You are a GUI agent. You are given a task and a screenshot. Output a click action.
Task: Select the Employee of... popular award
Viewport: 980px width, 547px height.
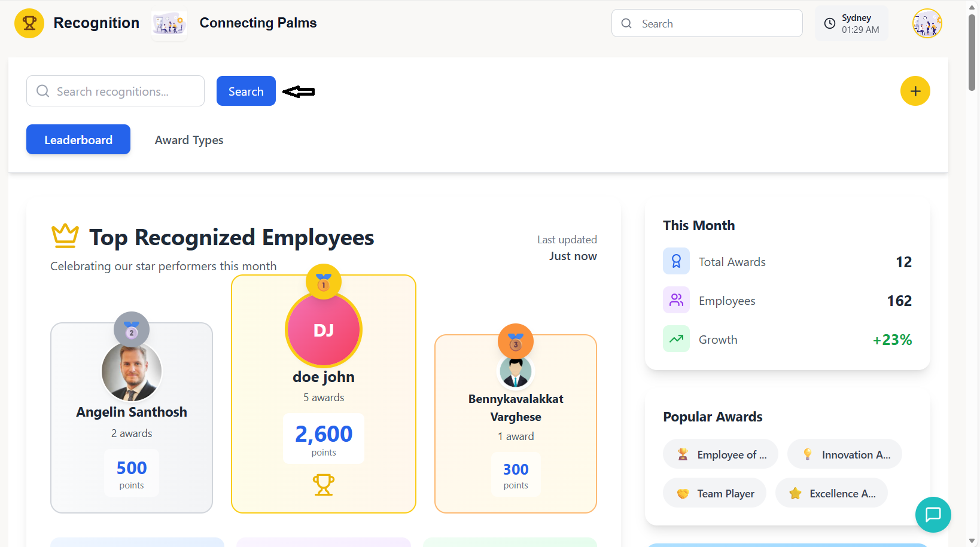pyautogui.click(x=720, y=454)
